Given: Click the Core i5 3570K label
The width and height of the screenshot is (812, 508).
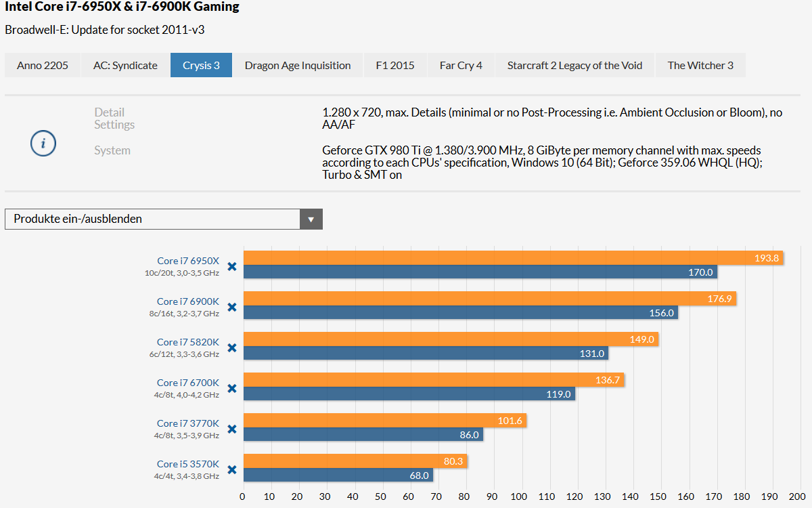Looking at the screenshot, I should click(188, 464).
